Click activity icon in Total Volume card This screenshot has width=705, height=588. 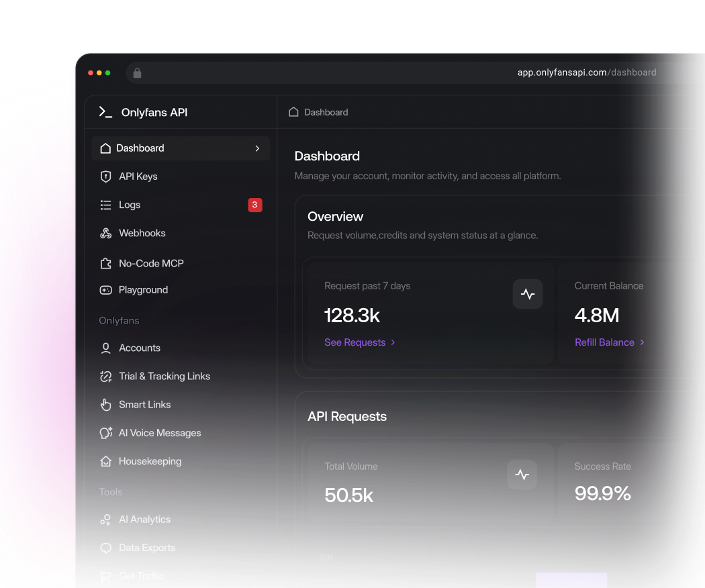[522, 475]
